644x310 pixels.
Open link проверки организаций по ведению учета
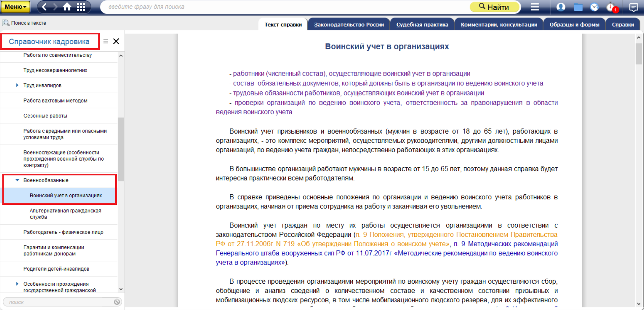pos(387,107)
